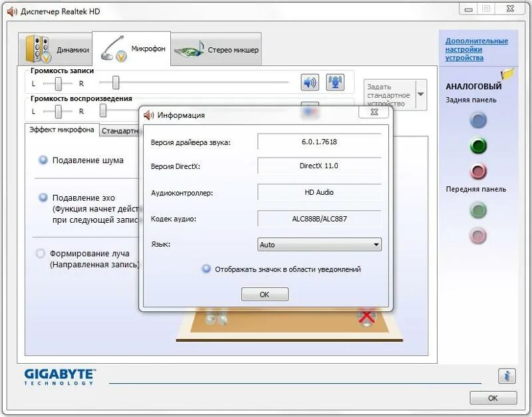This screenshot has height=417, width=532.
Task: Click the green front panel jack
Action: click(x=478, y=210)
